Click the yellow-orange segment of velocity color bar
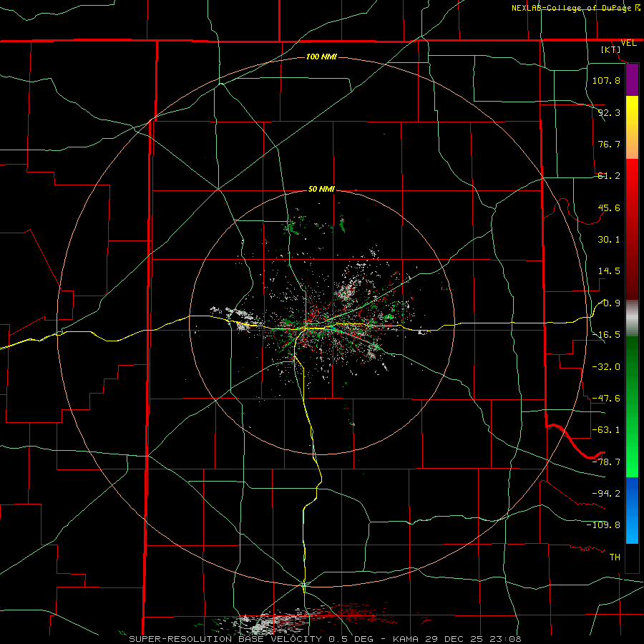 click(x=632, y=127)
